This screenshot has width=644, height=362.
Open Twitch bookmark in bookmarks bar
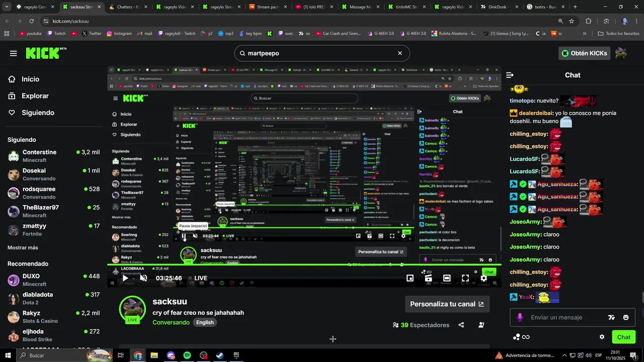[56, 34]
